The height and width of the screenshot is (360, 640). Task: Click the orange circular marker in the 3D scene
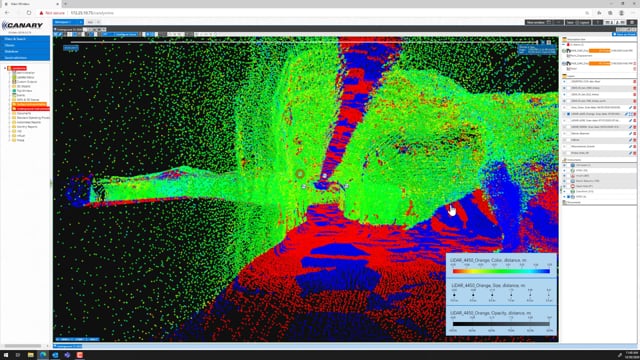click(x=300, y=174)
